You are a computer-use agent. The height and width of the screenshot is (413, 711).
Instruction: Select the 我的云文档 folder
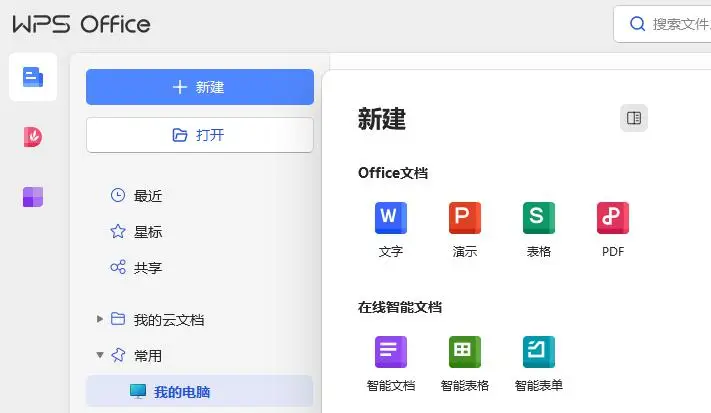(x=169, y=320)
